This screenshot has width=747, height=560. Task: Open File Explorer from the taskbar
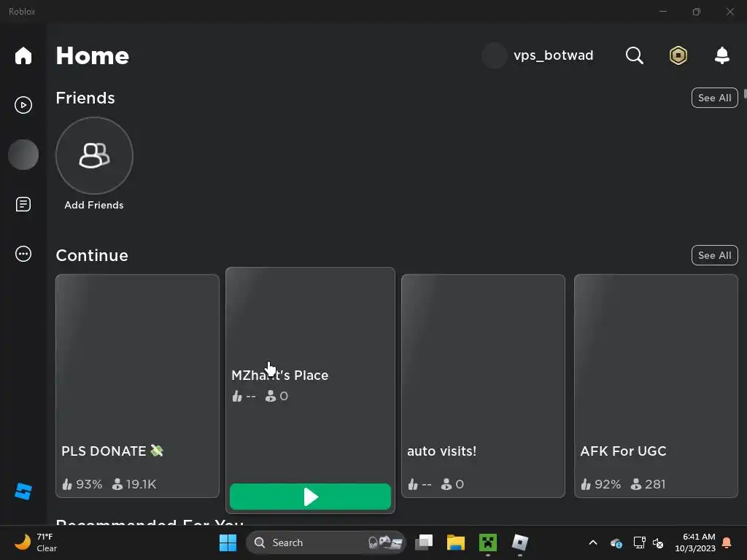[x=455, y=542]
